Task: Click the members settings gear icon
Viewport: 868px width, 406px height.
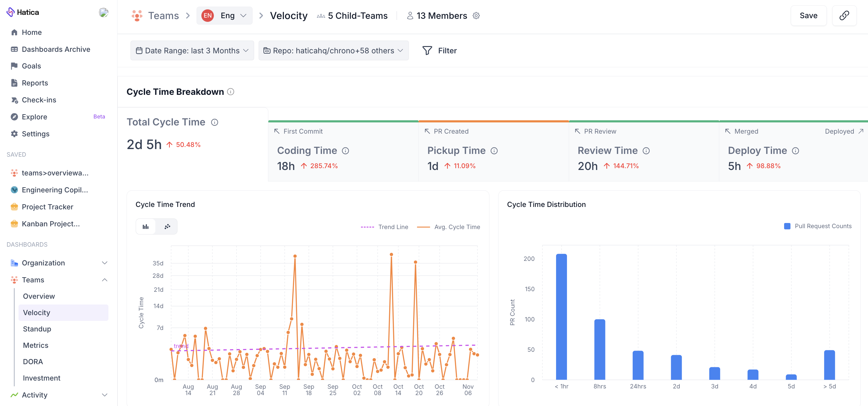Action: 476,15
